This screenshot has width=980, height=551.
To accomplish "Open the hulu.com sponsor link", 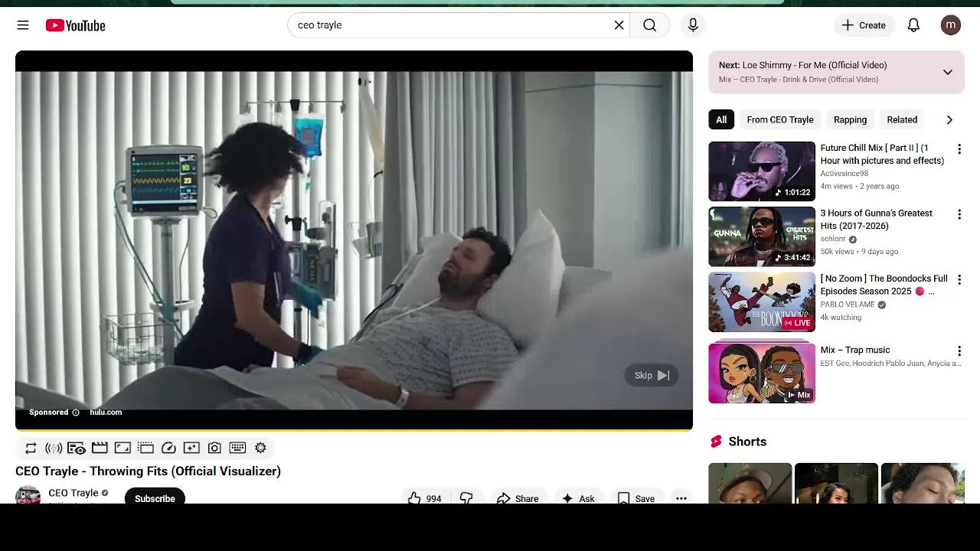I will pos(106,412).
